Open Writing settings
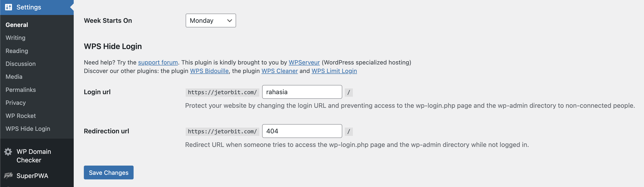 pos(15,38)
